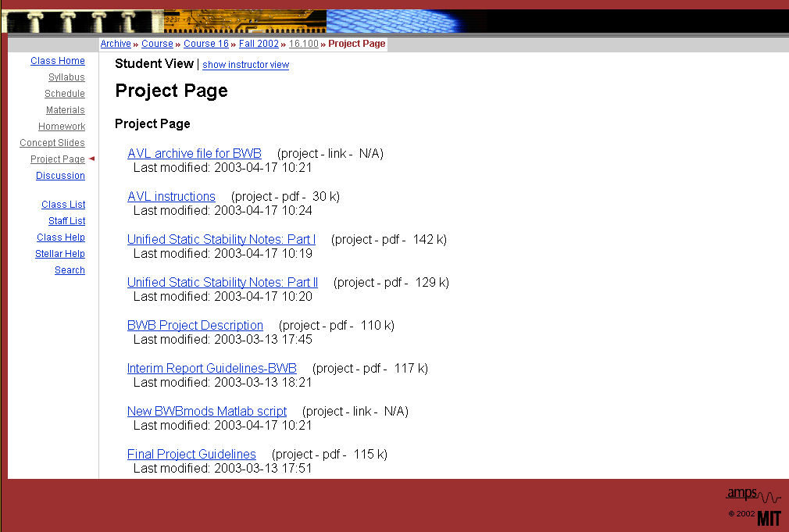Open Stellar Help from sidebar

pyautogui.click(x=59, y=254)
